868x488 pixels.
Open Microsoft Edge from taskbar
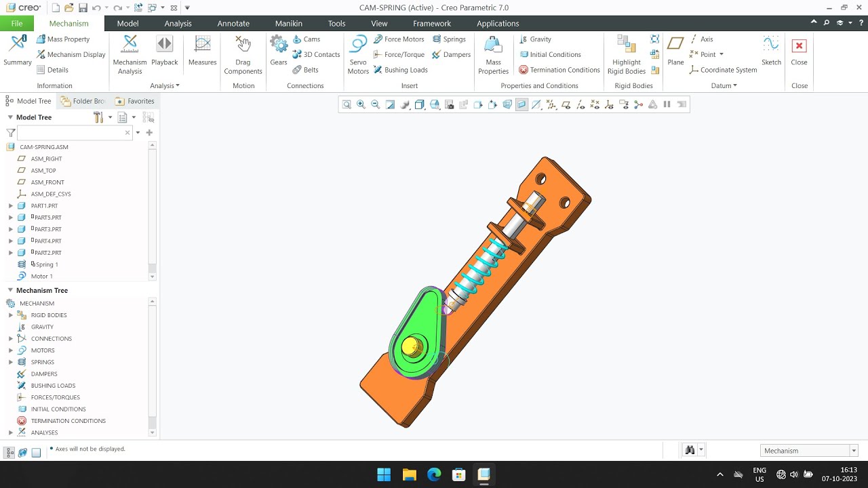434,474
